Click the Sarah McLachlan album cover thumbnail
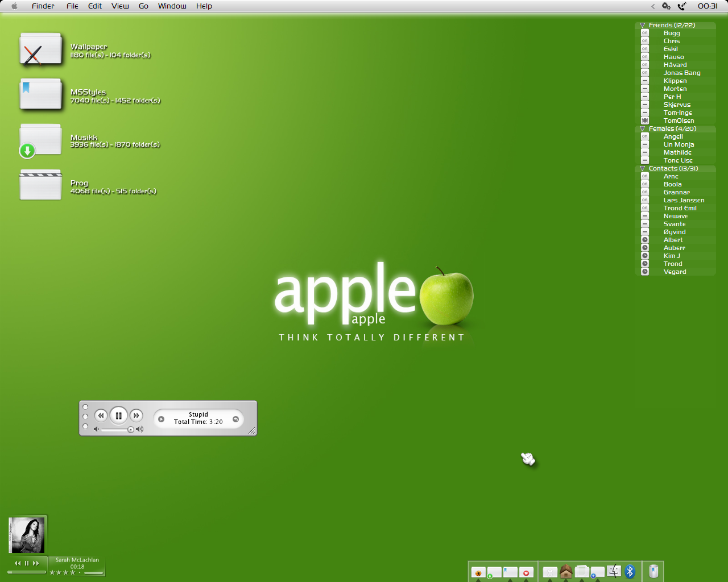The image size is (728, 582). click(27, 535)
